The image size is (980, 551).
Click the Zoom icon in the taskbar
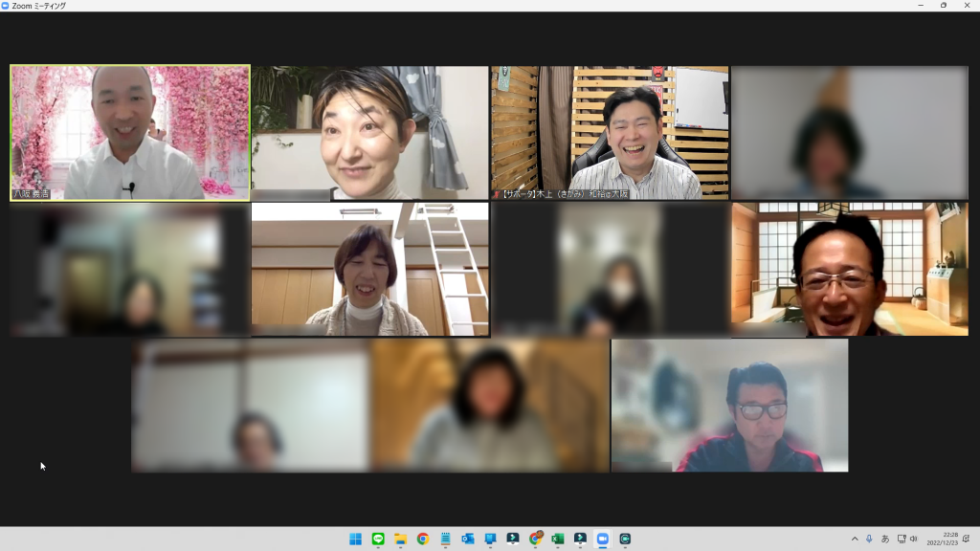602,539
